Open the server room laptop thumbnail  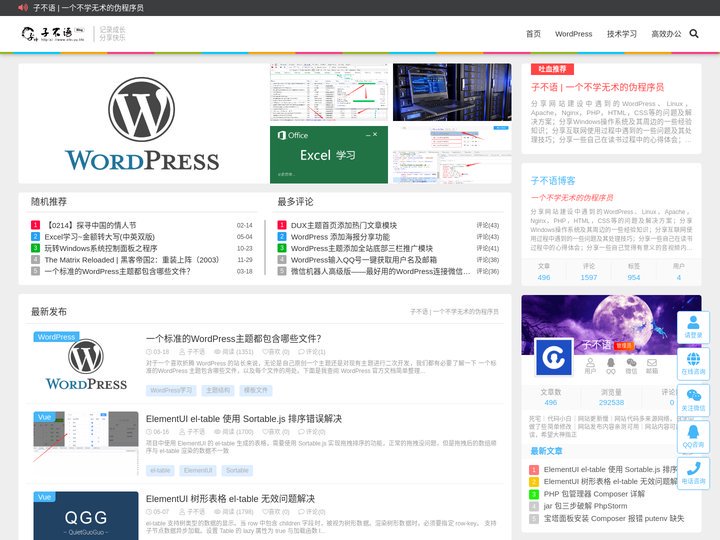[452, 92]
